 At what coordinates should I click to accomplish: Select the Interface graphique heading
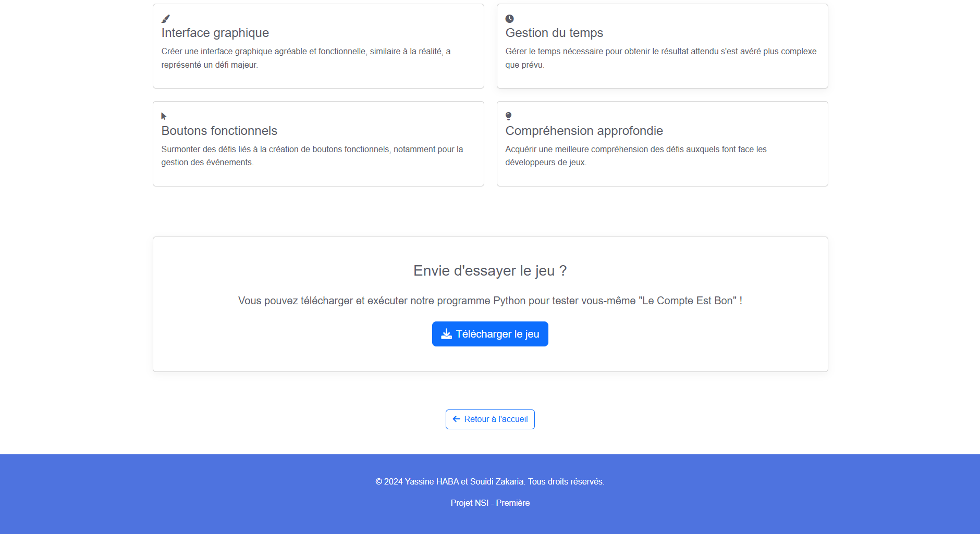215,33
